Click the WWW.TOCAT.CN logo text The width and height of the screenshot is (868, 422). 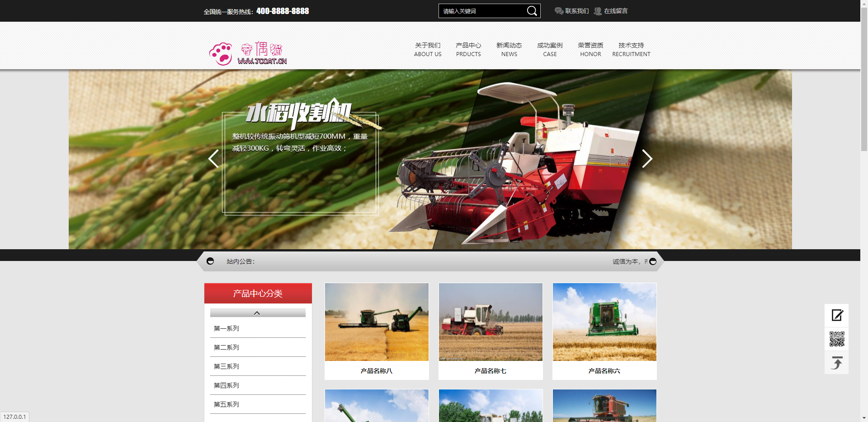262,61
